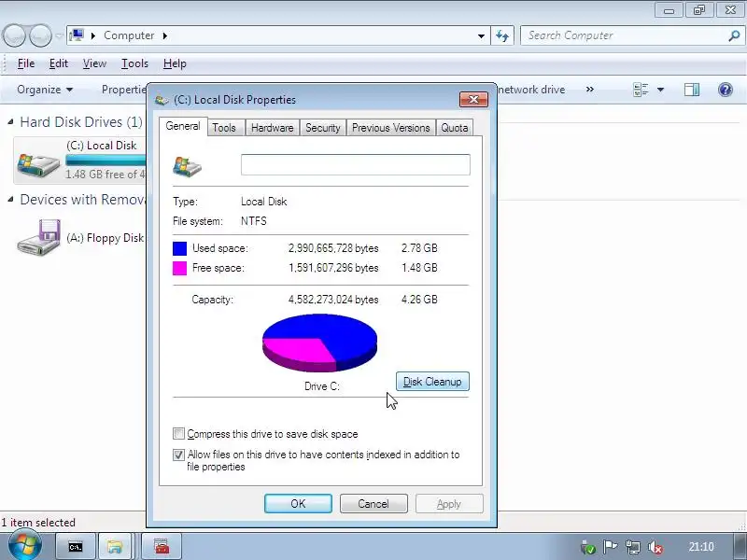
Task: Switch to the Tools tab
Action: [x=224, y=128]
